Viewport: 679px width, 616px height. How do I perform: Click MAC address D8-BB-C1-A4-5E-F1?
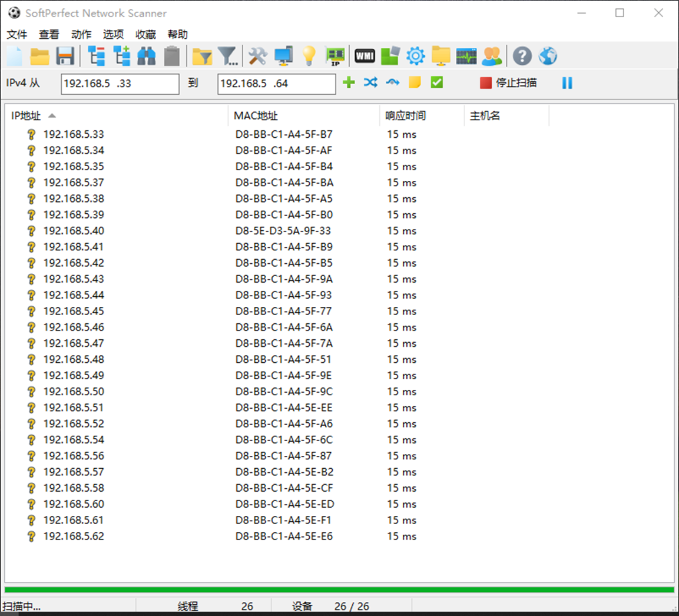pos(283,520)
